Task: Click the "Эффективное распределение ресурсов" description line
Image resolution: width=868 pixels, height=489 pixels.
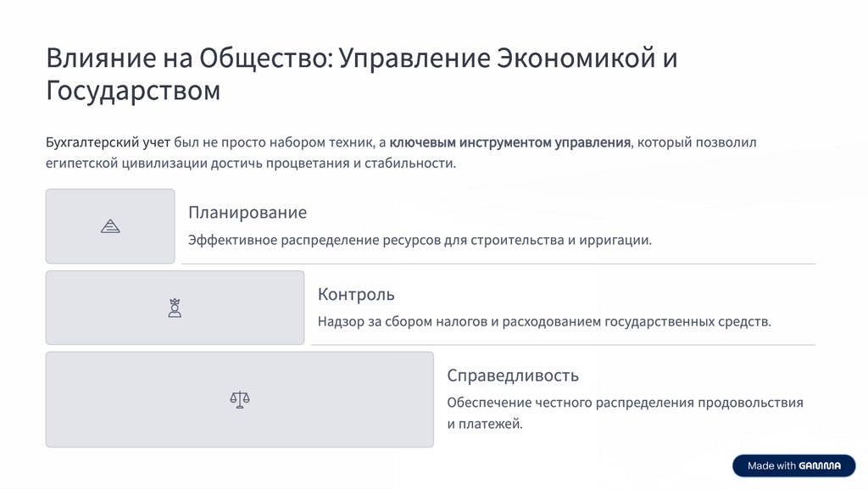Action: click(x=314, y=240)
